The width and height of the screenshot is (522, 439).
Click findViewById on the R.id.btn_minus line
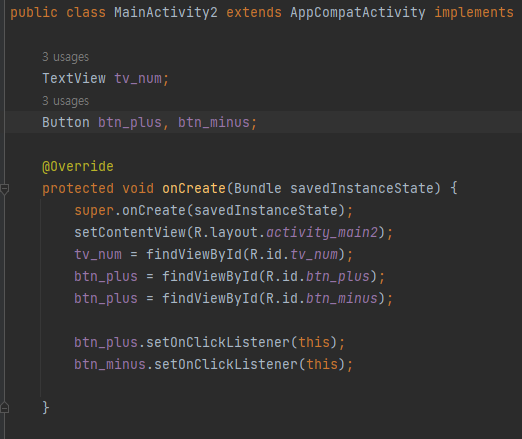(x=210, y=298)
